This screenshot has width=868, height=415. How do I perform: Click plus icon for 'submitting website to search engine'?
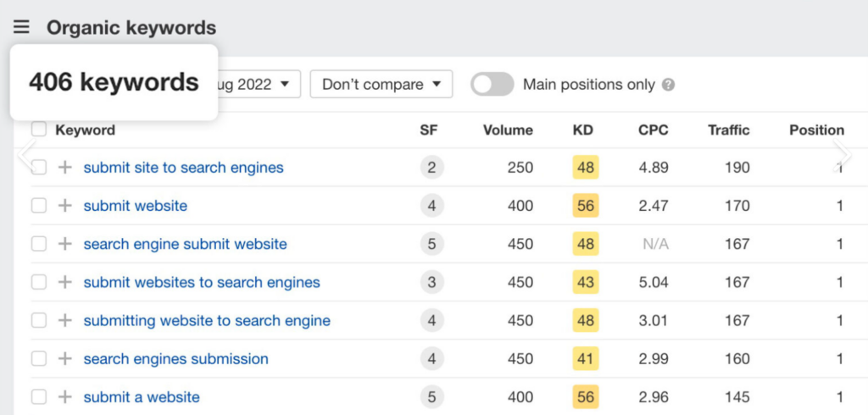(x=65, y=320)
